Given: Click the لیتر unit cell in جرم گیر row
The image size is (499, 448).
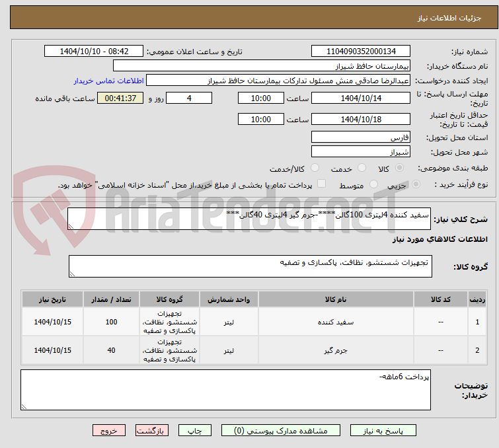Looking at the screenshot, I should tap(229, 350).
